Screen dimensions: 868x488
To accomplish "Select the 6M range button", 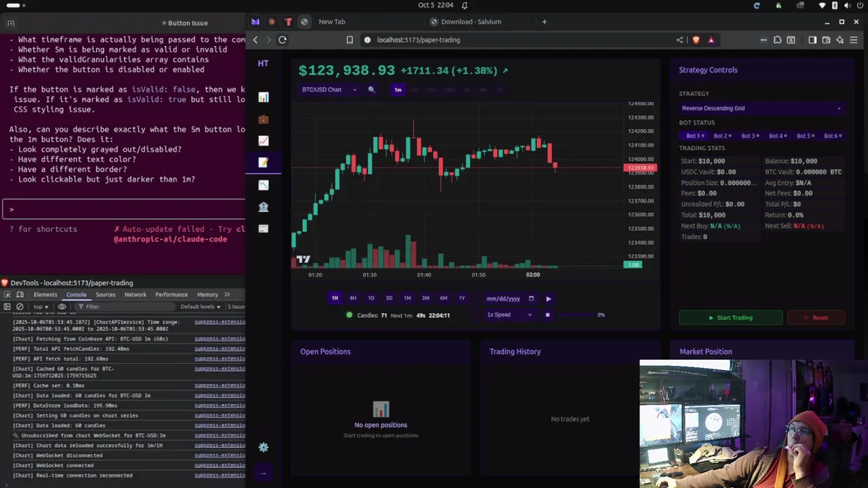I will click(443, 298).
